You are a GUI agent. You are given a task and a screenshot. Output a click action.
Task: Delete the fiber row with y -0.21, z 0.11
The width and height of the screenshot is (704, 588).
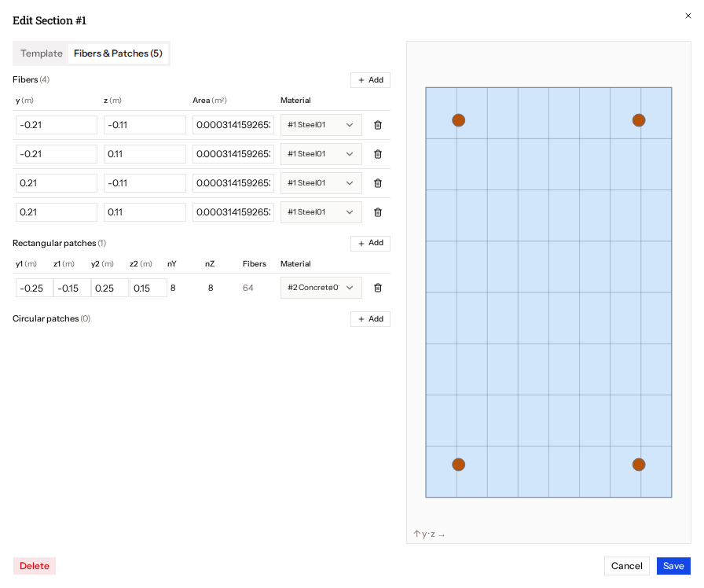[378, 154]
